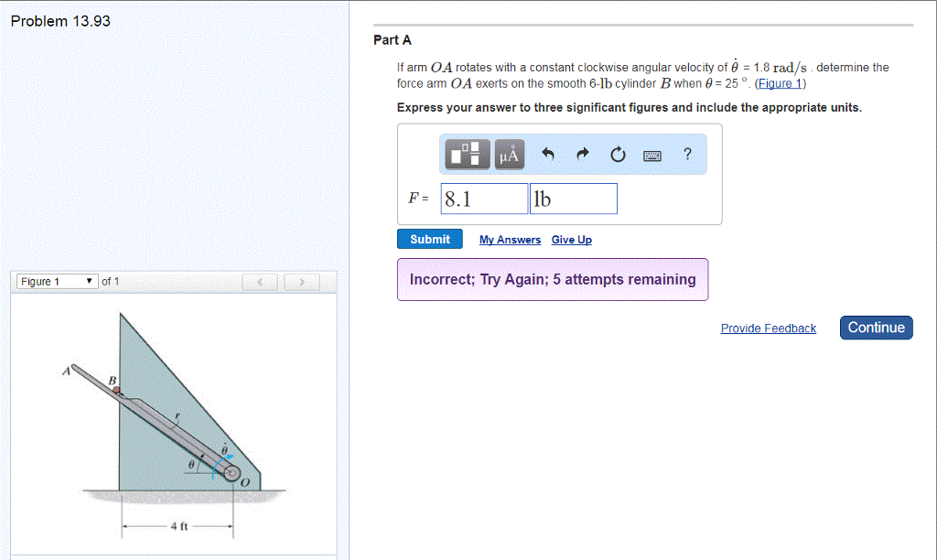Click the previous figure navigation arrow
The image size is (937, 560).
(x=259, y=282)
